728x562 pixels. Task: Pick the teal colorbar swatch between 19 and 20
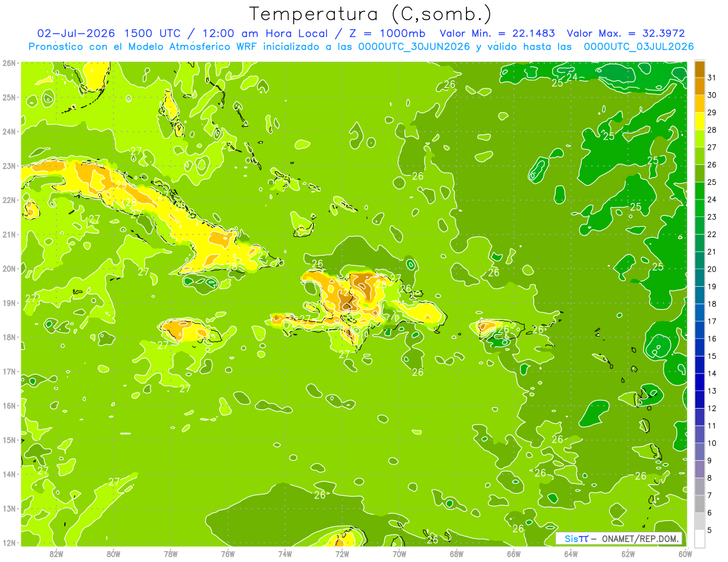(x=699, y=278)
